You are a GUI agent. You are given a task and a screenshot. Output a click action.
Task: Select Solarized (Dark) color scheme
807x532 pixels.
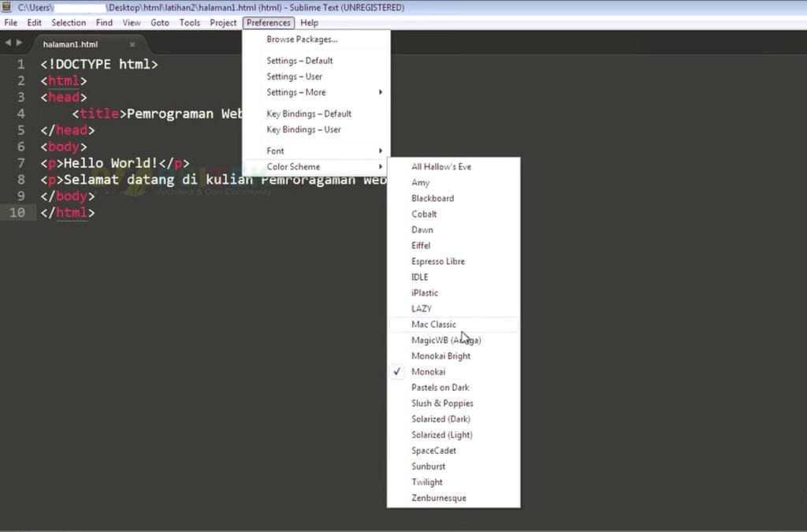pyautogui.click(x=453, y=419)
